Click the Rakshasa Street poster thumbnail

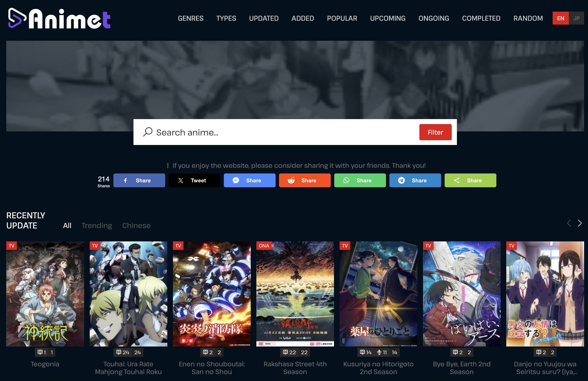295,294
